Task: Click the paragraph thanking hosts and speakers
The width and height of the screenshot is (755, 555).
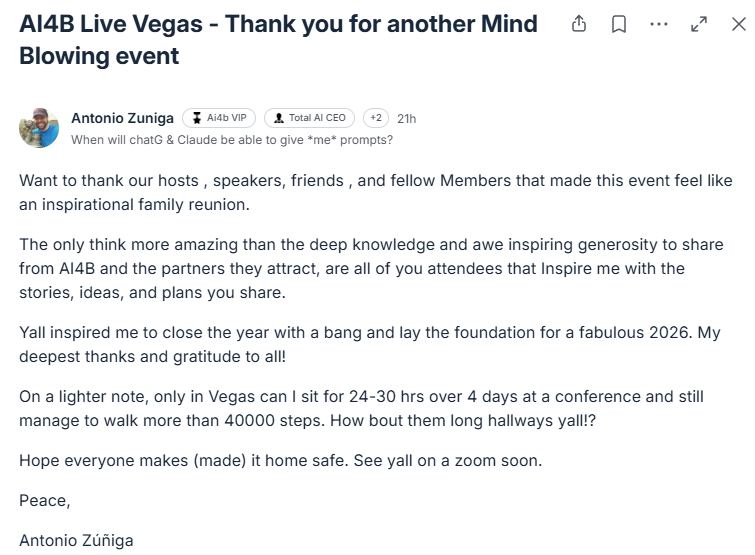Action: 376,192
